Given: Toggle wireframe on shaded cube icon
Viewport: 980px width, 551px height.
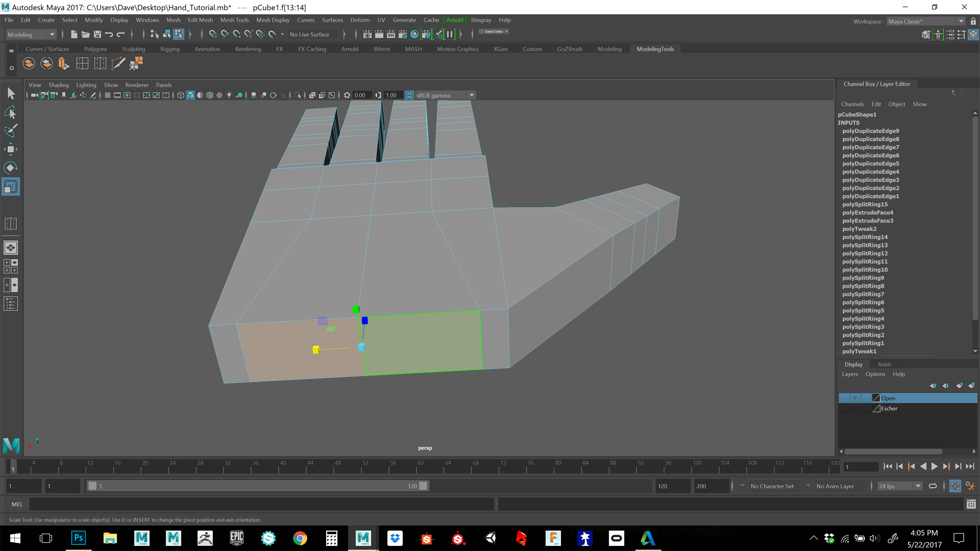Looking at the screenshot, I should [x=210, y=95].
